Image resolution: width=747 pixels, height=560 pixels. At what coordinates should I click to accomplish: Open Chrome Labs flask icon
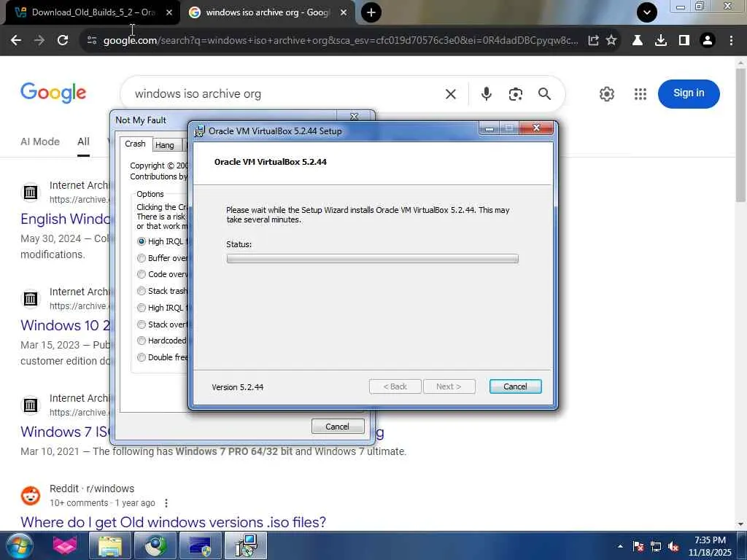pyautogui.click(x=637, y=41)
